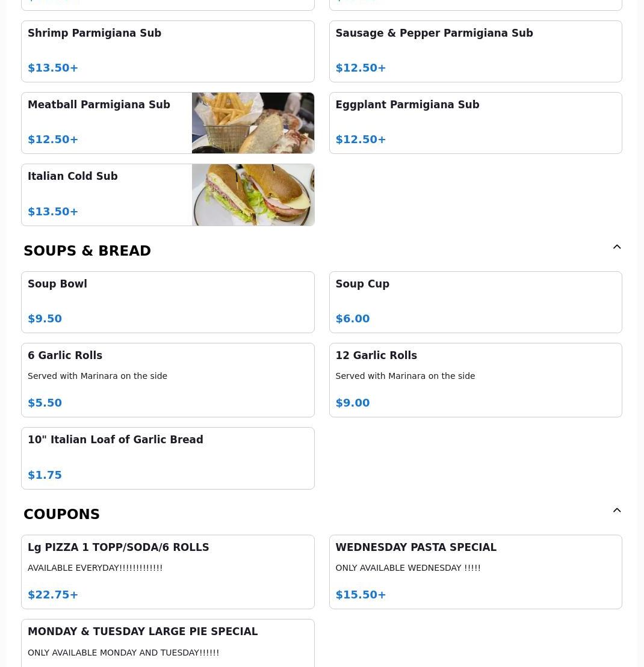Pick the 6 Garlic Rolls item
This screenshot has height=667, width=644.
coord(167,380)
